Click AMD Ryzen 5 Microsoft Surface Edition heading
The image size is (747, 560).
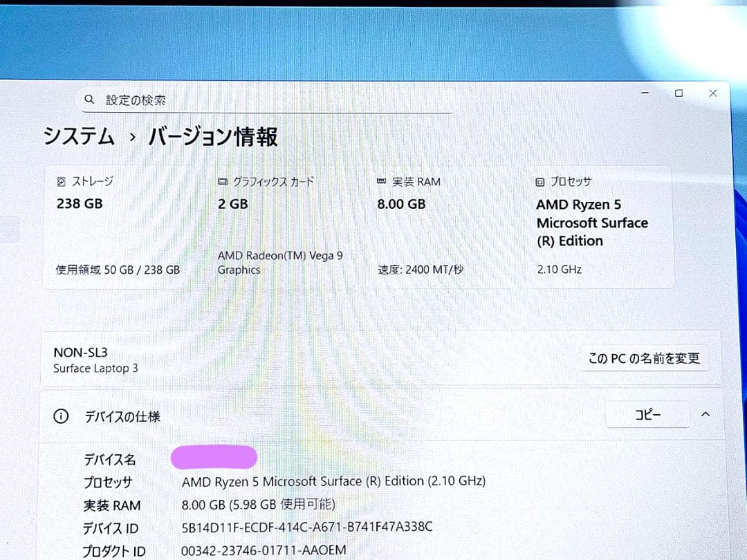(592, 223)
